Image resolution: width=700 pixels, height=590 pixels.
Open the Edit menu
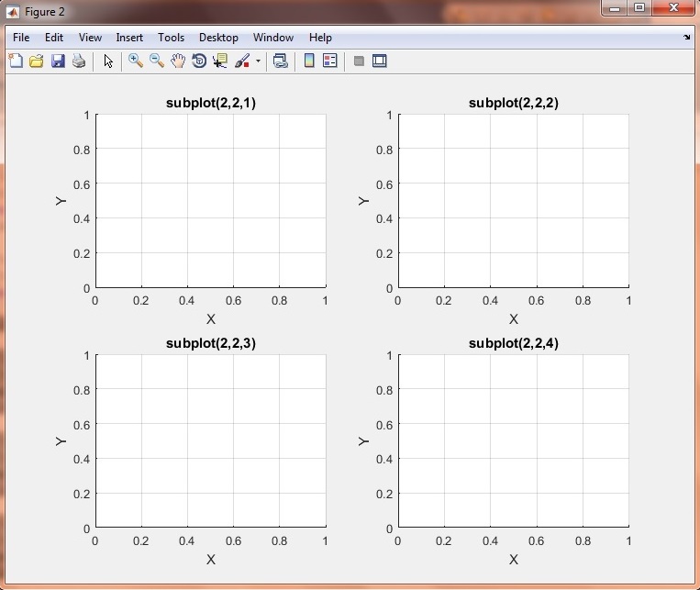click(54, 38)
